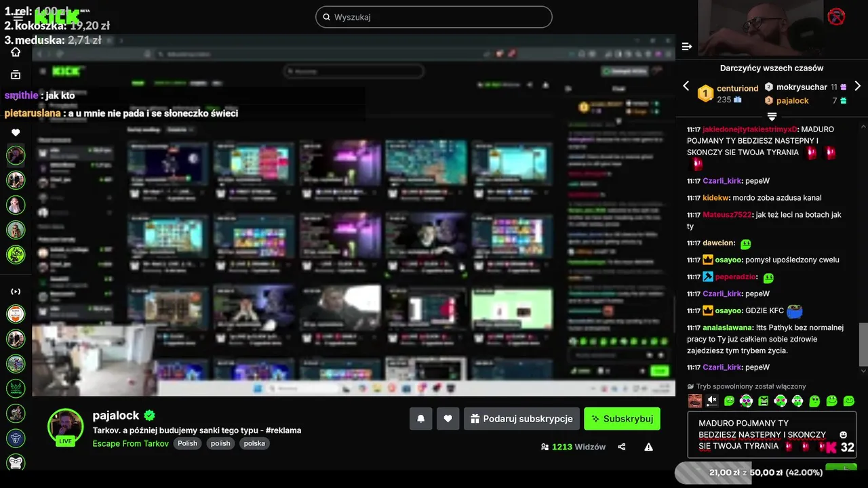The image size is (868, 488).
Task: Click the slow mode notice Tryb spowolniony
Action: (746, 386)
